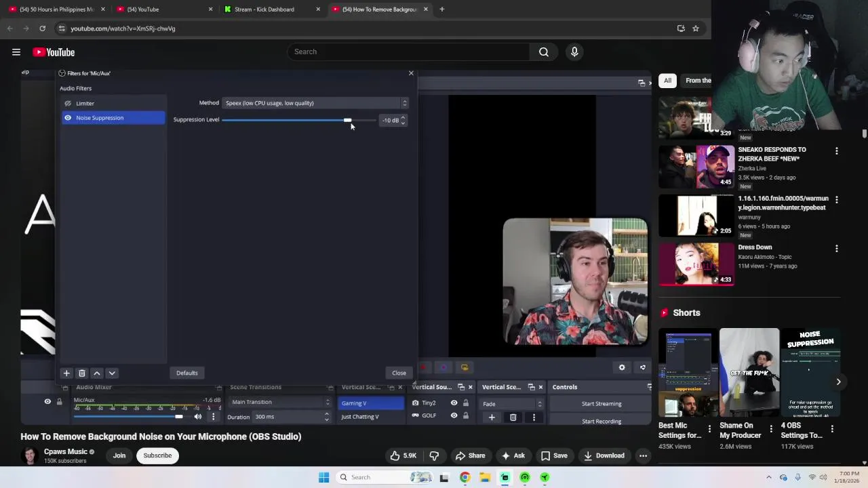Open a new browser tab
Screen dimensions: 868x488
pos(441,9)
